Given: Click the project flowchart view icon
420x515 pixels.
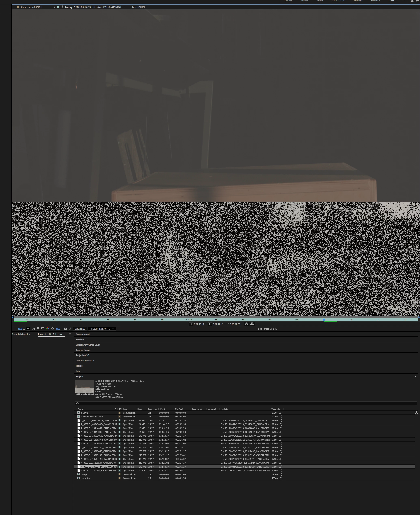Looking at the screenshot, I should [x=416, y=413].
